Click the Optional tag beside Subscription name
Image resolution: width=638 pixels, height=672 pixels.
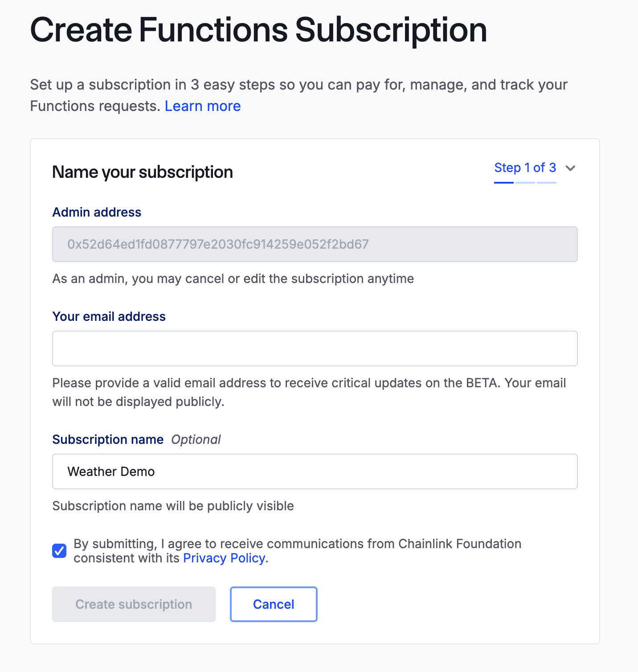196,439
